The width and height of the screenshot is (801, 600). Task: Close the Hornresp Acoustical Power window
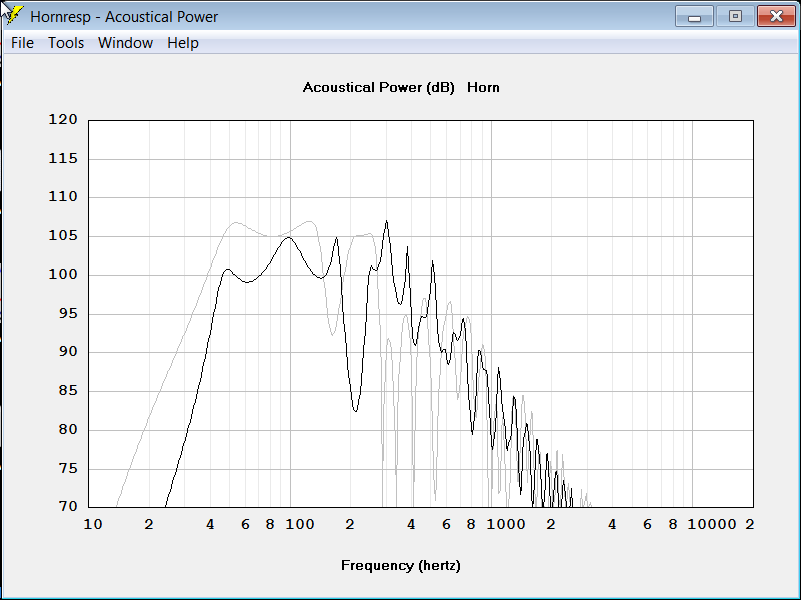click(x=776, y=16)
